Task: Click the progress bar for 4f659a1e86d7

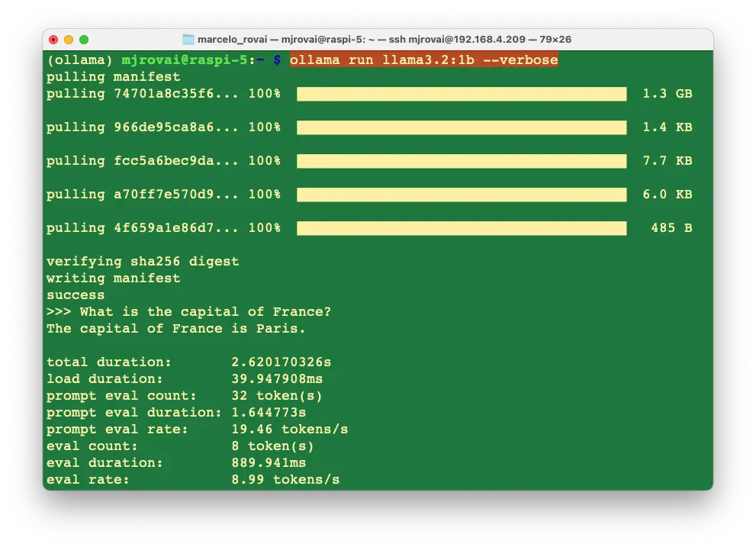Action: tap(461, 228)
